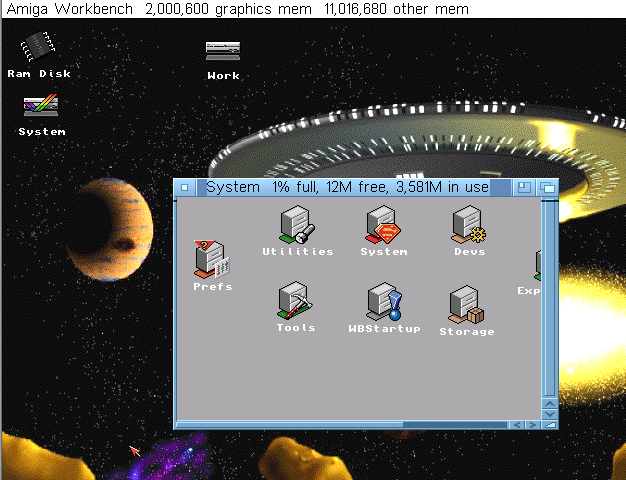Click the window sizing gadget in the corner
The height and width of the screenshot is (480, 626).
pos(550,425)
